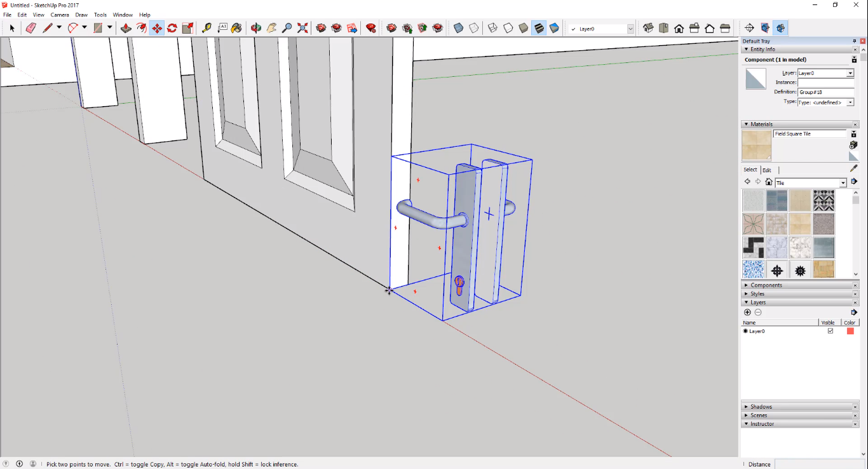Screen dimensions: 868x469
Task: Open the Tile materials collection dropdown
Action: point(843,183)
